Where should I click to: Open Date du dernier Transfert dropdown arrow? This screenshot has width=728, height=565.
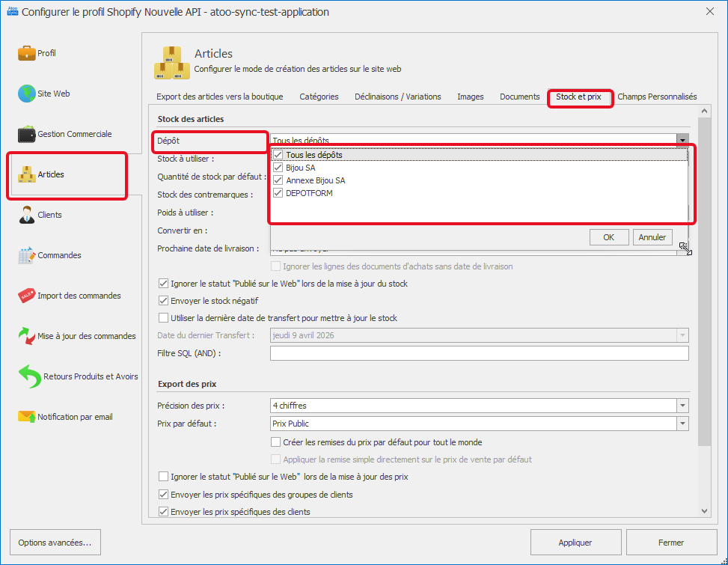[x=682, y=335]
